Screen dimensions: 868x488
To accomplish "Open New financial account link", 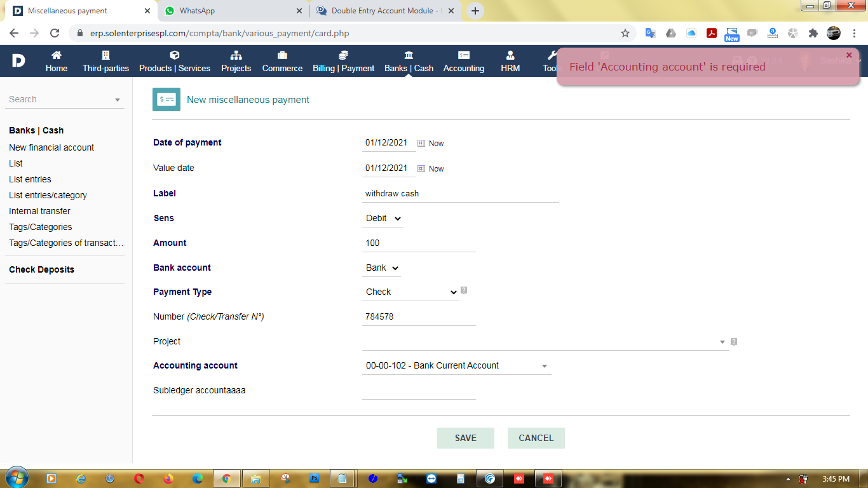I will click(x=51, y=147).
